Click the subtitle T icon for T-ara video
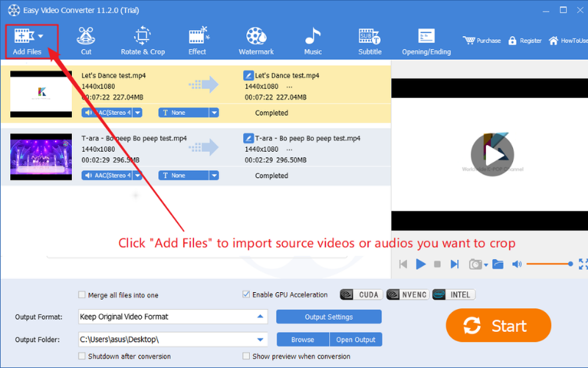The width and height of the screenshot is (588, 368). tap(165, 175)
